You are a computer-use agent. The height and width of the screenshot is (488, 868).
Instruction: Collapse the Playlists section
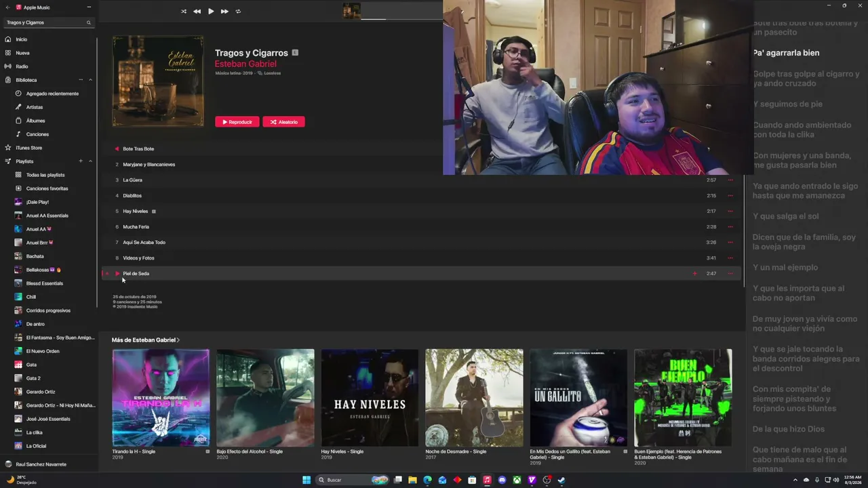[x=90, y=161]
